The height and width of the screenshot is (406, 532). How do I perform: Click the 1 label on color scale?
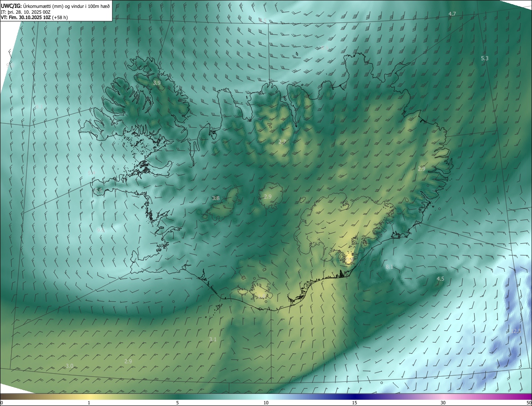(x=89, y=403)
